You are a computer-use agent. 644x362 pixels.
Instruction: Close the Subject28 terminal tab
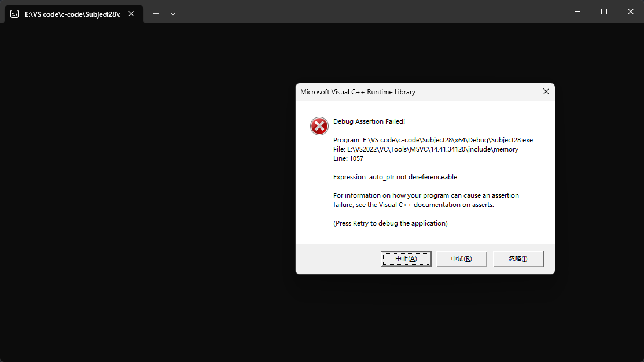click(131, 14)
